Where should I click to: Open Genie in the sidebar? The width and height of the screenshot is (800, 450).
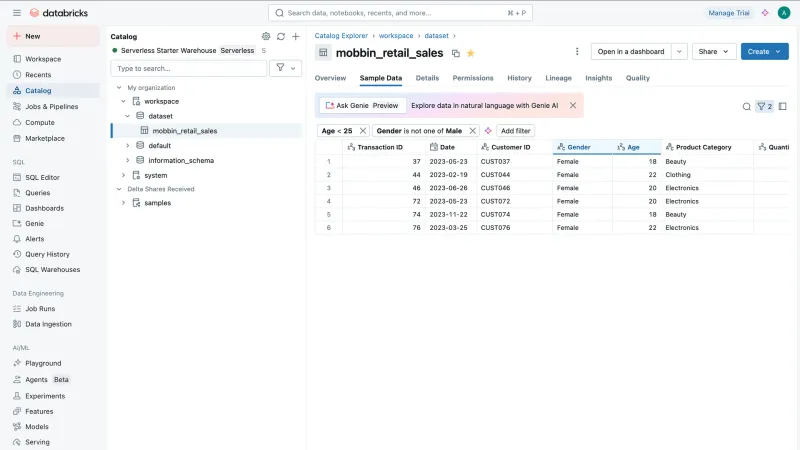click(x=53, y=223)
